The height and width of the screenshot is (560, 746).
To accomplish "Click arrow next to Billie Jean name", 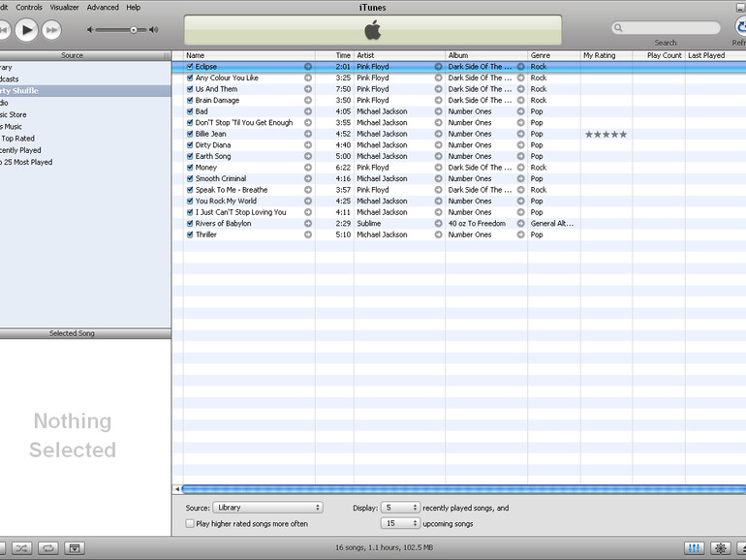I will click(308, 134).
